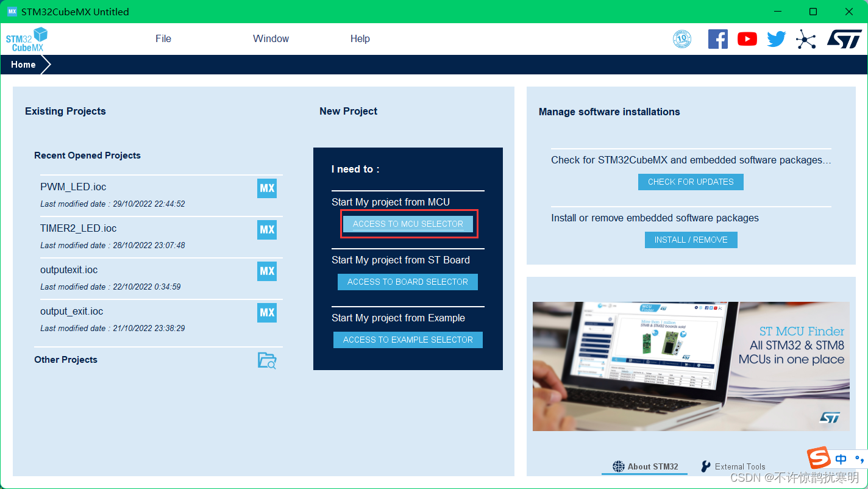The height and width of the screenshot is (489, 868).
Task: Click the INSTALL / REMOVE button
Action: (x=691, y=240)
